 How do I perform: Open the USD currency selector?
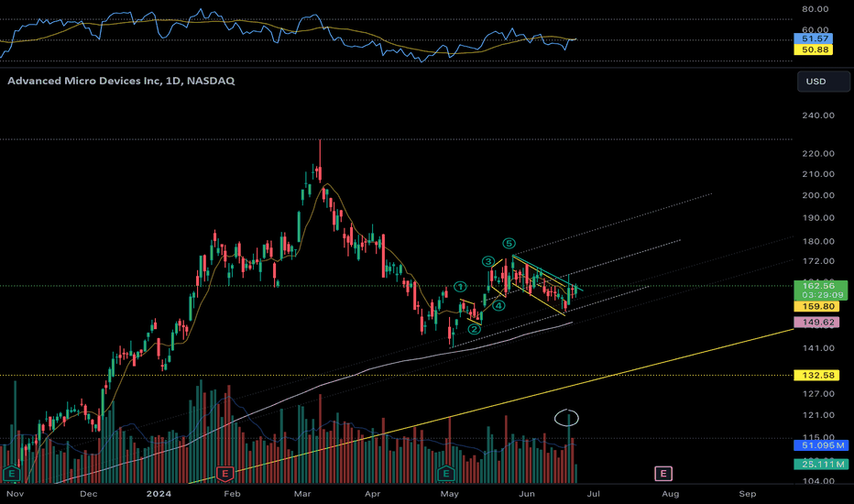click(823, 82)
